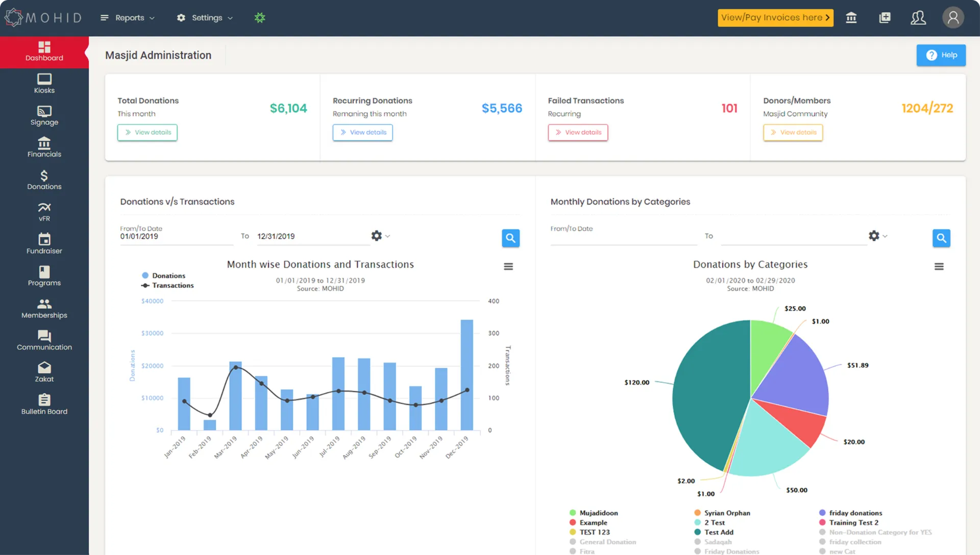
Task: Open the user profile avatar
Action: (x=953, y=18)
